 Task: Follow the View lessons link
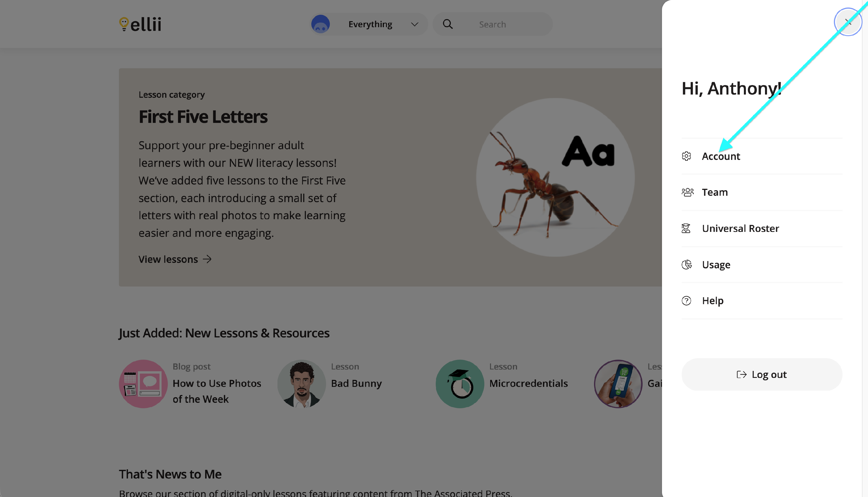(175, 259)
